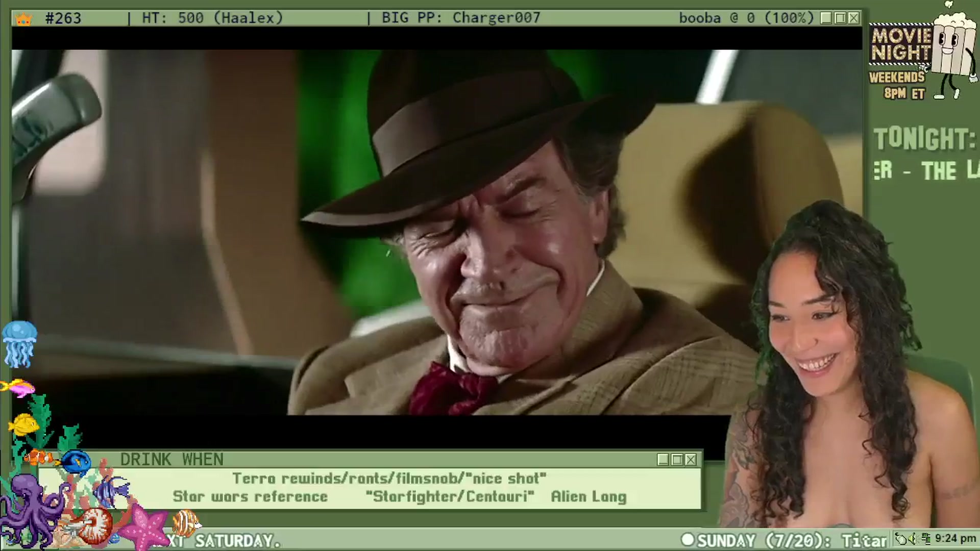Click the 'HT: 500 (Haalex)' text

pyautogui.click(x=212, y=18)
